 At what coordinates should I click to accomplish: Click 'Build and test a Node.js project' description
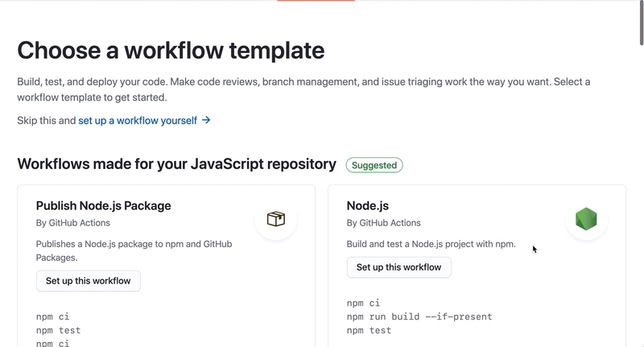(x=431, y=245)
